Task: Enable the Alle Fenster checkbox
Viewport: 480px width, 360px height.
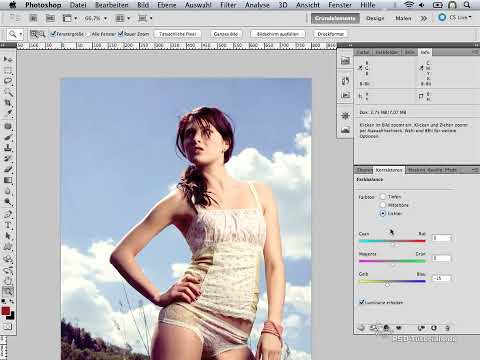Action: (x=88, y=34)
